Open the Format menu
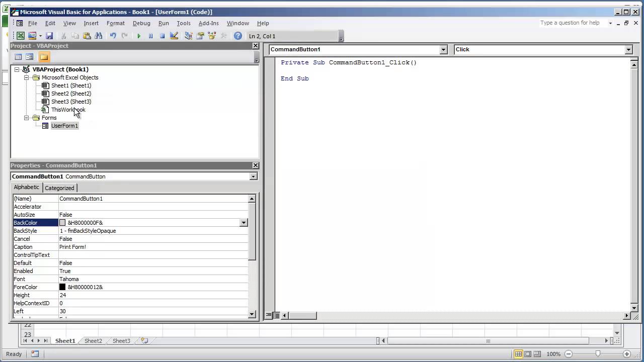Viewport: 644px width, 362px height. 116,23
